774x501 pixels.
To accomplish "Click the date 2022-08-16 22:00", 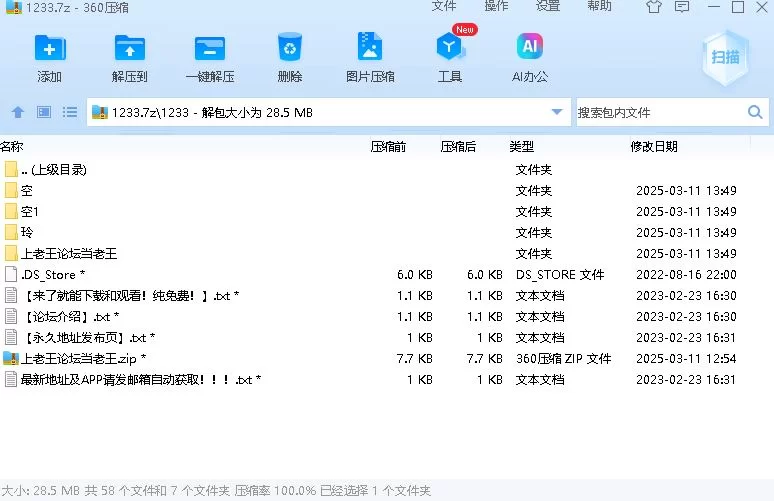I will [x=686, y=274].
